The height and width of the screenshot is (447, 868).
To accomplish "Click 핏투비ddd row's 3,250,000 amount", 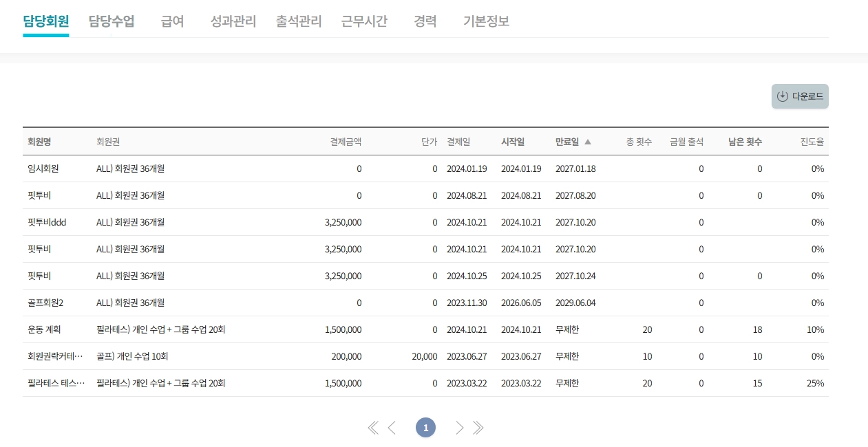I will coord(343,222).
